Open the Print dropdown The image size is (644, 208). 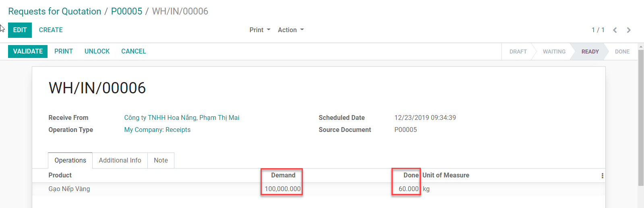pos(260,30)
